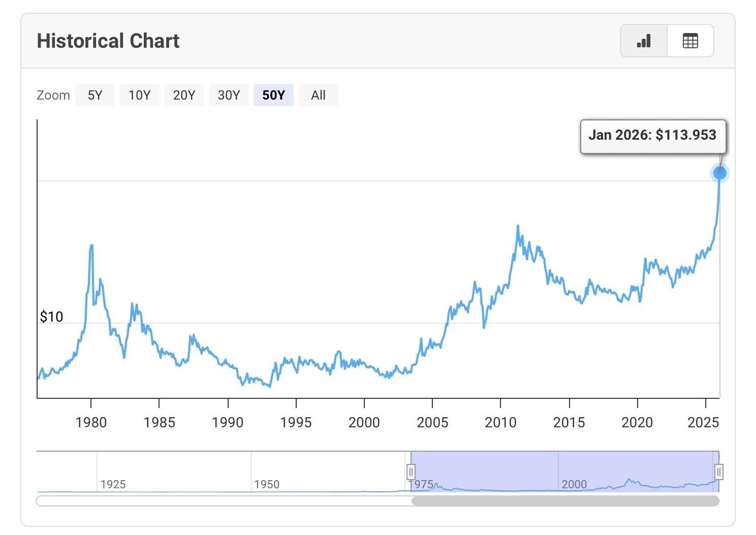Viewport: 756px width, 535px height.
Task: Click the Jan 2026 data point marker
Action: pyautogui.click(x=719, y=173)
